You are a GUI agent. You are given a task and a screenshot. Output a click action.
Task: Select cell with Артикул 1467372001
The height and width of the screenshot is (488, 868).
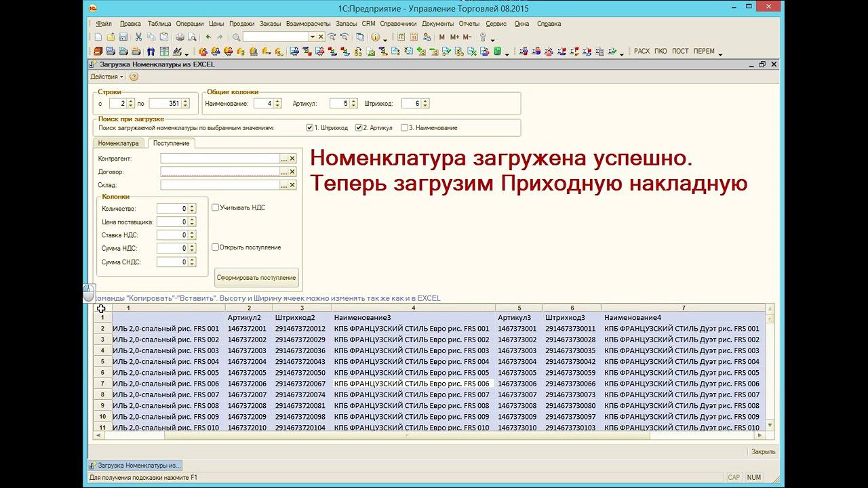pos(248,329)
